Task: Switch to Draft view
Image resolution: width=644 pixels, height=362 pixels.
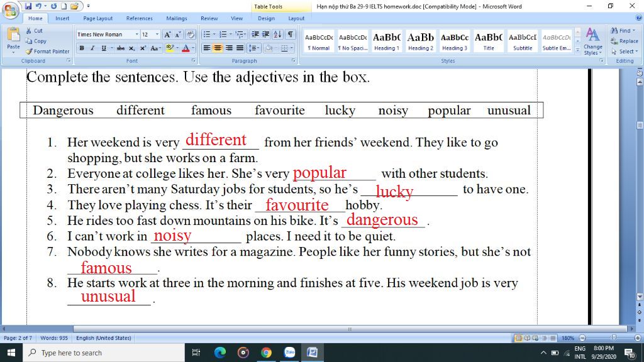Action: click(553, 338)
